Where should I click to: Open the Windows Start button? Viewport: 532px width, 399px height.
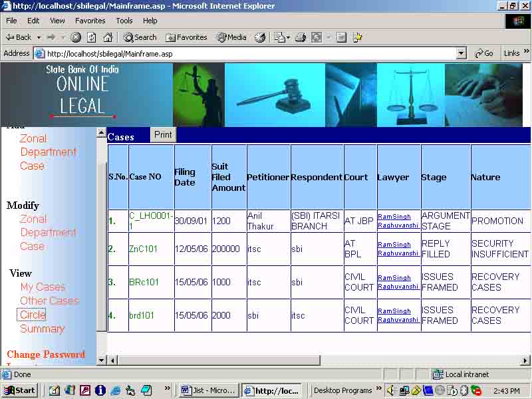(x=20, y=390)
